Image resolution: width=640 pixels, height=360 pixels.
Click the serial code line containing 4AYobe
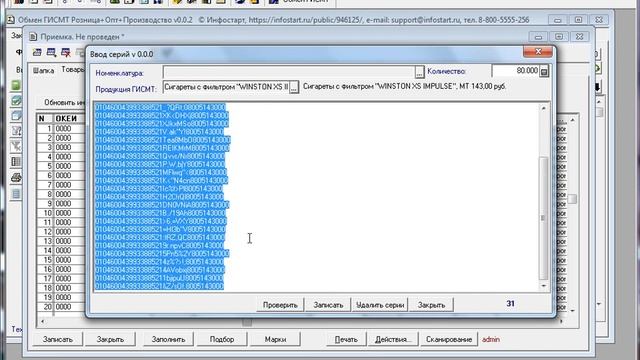(x=160, y=270)
